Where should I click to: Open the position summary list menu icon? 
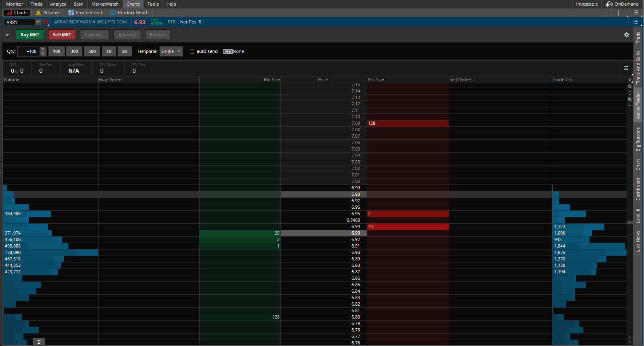click(x=626, y=68)
